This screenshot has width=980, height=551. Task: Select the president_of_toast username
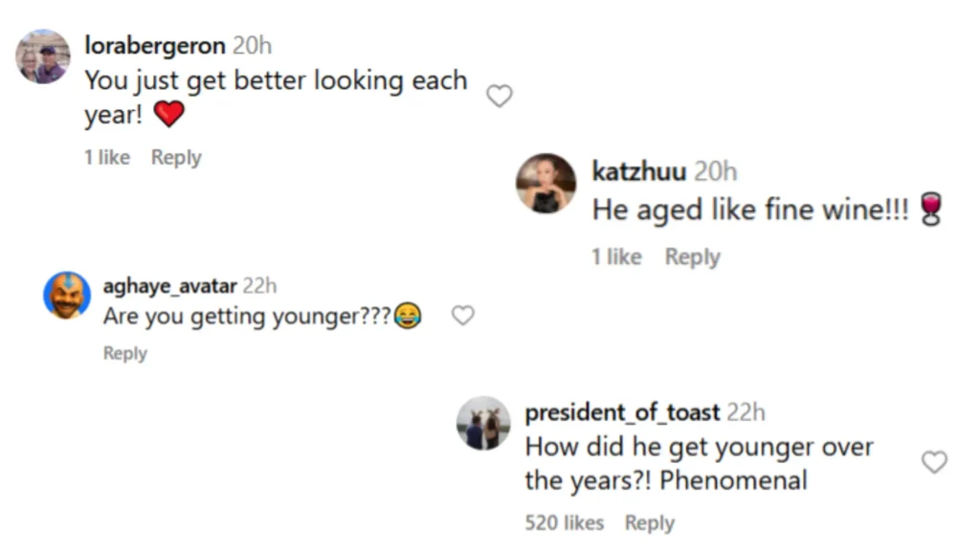pyautogui.click(x=622, y=412)
